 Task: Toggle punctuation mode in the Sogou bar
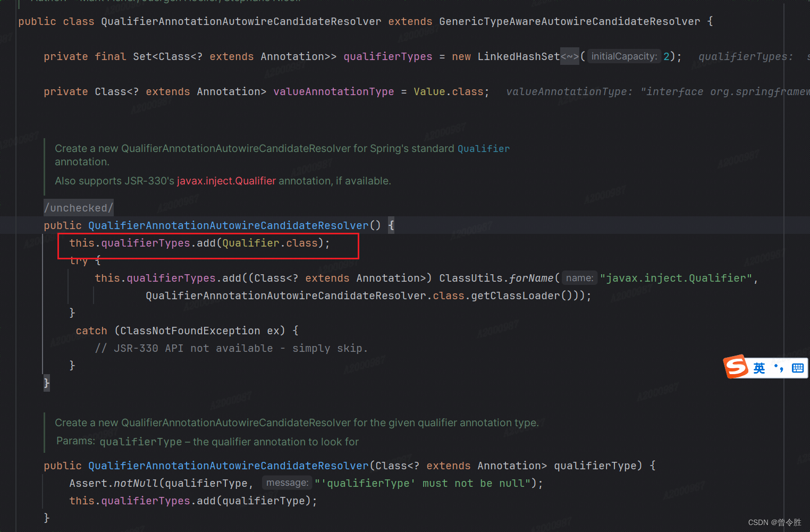tap(779, 368)
